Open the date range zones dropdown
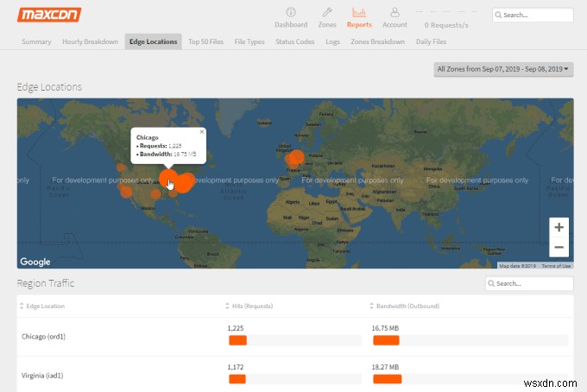This screenshot has width=587, height=392. (503, 68)
